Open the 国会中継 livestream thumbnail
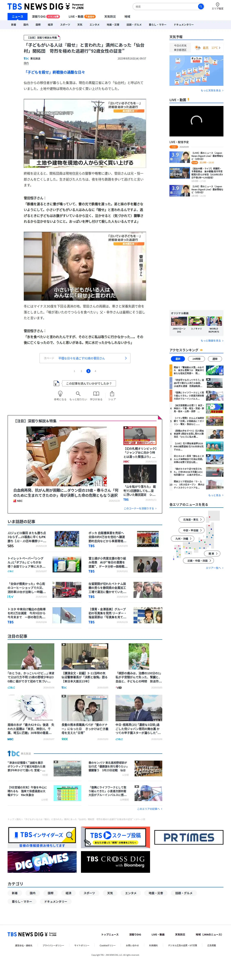This screenshot has height=980, width=231. tap(180, 173)
